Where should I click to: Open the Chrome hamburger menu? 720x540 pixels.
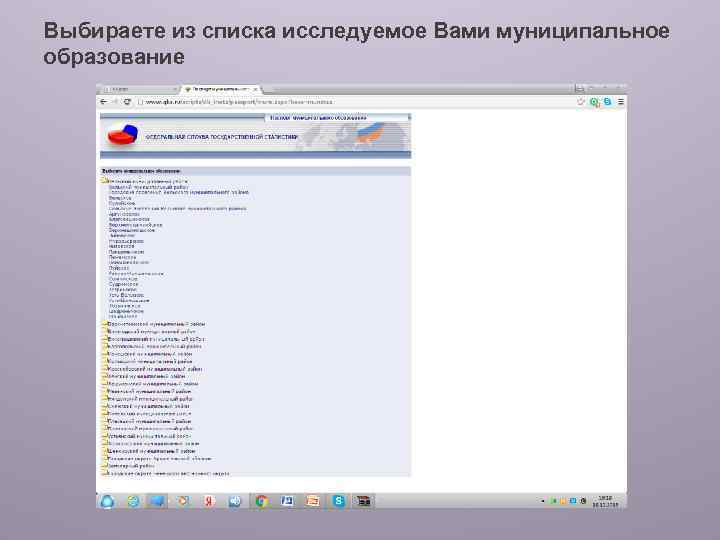pos(620,102)
